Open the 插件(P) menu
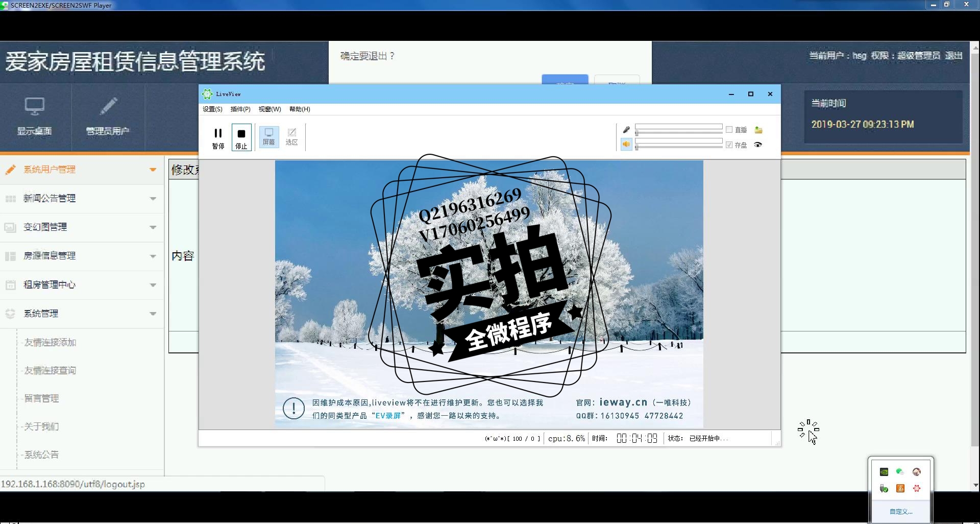This screenshot has height=524, width=980. (240, 109)
